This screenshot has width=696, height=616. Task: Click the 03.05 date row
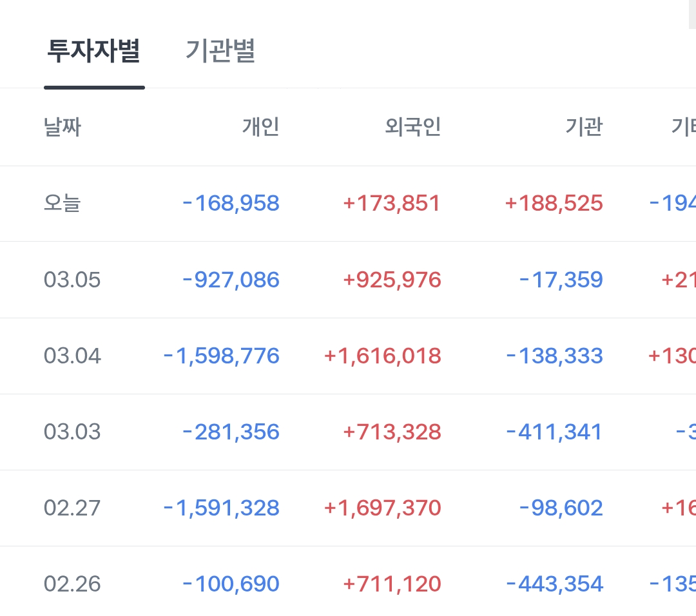tap(72, 280)
